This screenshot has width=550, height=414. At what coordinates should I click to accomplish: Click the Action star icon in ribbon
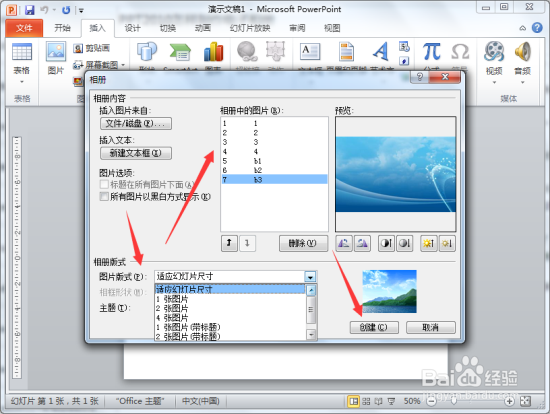click(x=275, y=51)
